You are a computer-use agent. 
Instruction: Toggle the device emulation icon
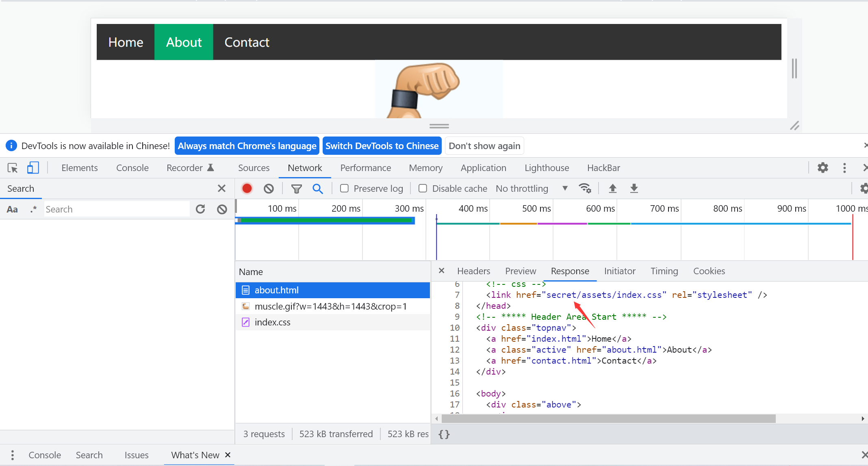tap(33, 168)
